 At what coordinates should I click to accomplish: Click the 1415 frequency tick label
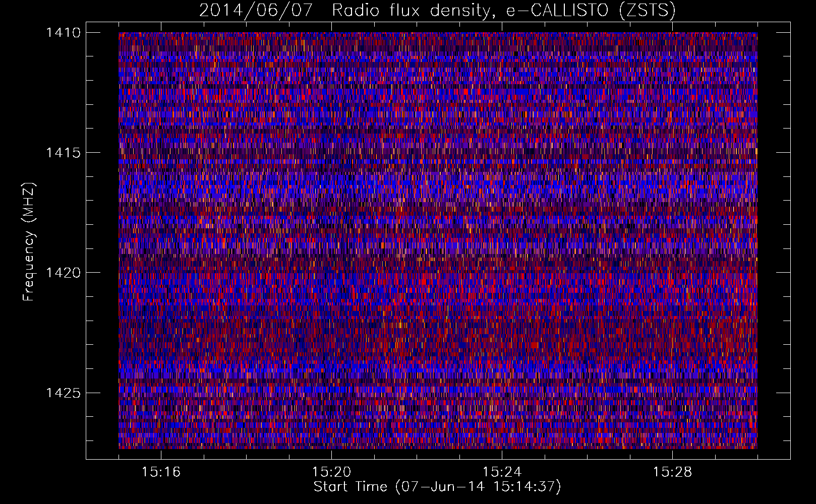click(x=63, y=153)
